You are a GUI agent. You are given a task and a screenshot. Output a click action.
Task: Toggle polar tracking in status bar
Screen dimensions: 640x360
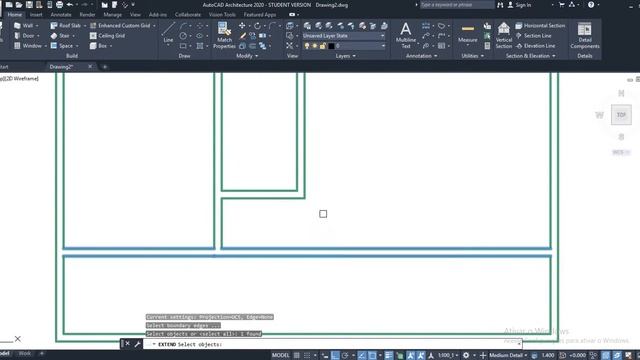[345, 355]
